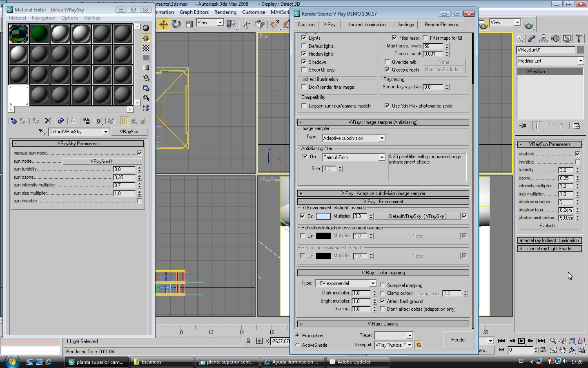The height and width of the screenshot is (368, 588).
Task: Open the Motion command panel tab
Action: (555, 38)
